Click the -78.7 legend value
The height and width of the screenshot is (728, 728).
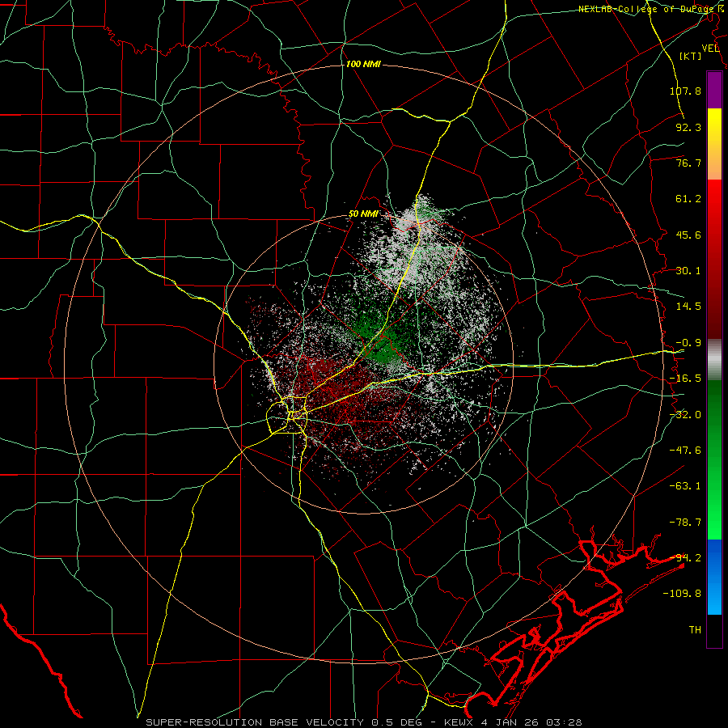(685, 523)
